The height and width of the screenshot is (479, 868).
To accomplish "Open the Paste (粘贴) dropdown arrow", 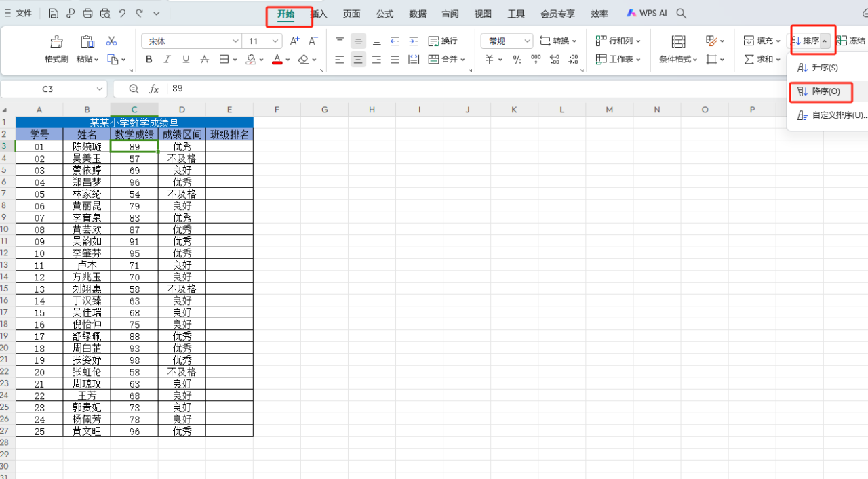I will (x=97, y=60).
